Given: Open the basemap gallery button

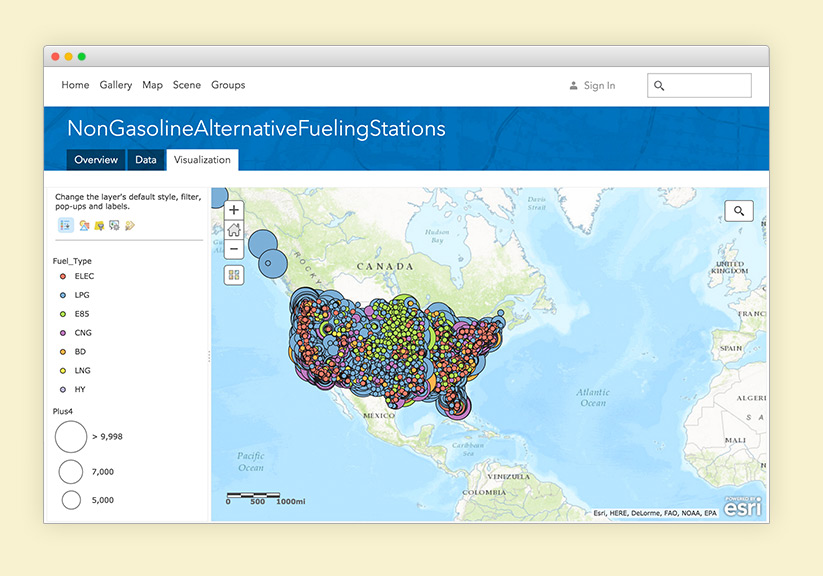Looking at the screenshot, I should (x=234, y=275).
